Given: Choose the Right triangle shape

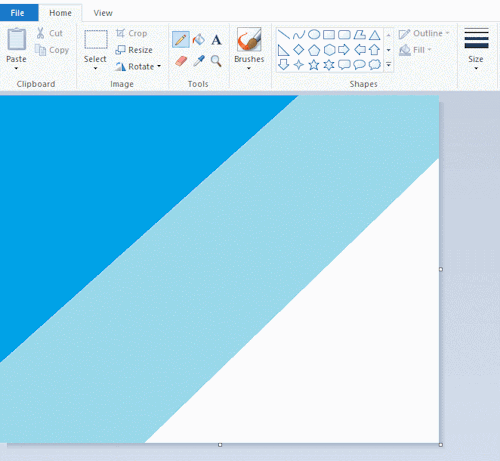Looking at the screenshot, I should 283,50.
